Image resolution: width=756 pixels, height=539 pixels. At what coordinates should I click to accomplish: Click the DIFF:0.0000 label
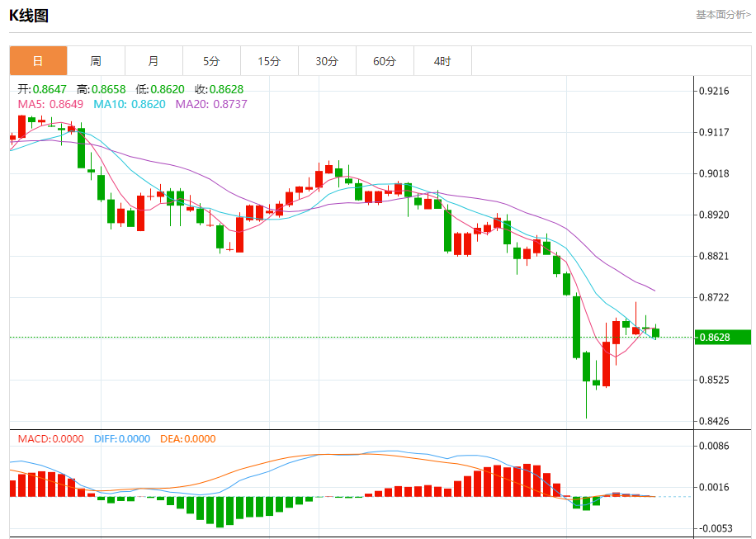pyautogui.click(x=122, y=439)
